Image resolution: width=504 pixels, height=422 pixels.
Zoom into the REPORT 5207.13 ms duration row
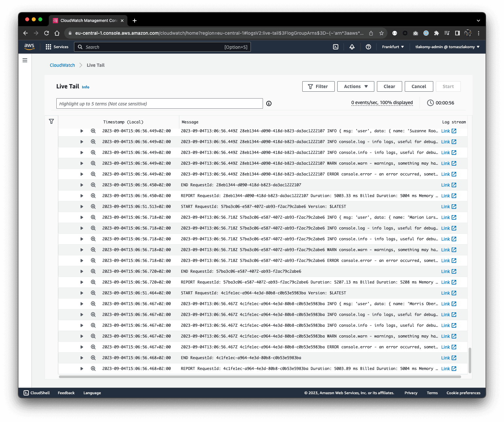(93, 282)
